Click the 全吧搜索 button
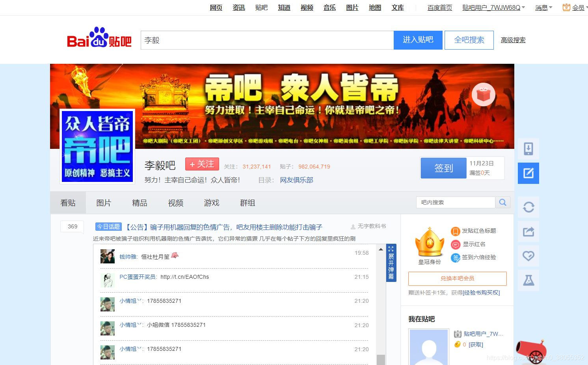This screenshot has width=588, height=365. (x=469, y=40)
